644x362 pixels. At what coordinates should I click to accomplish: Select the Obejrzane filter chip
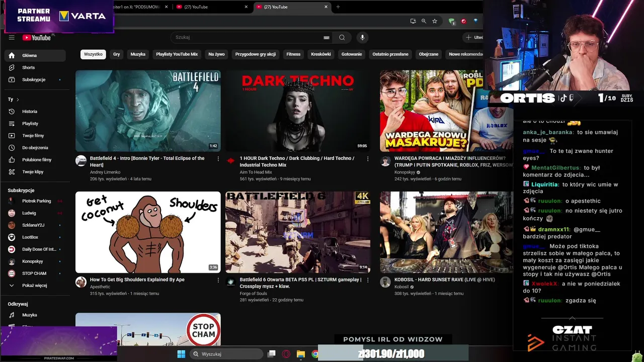[429, 54]
